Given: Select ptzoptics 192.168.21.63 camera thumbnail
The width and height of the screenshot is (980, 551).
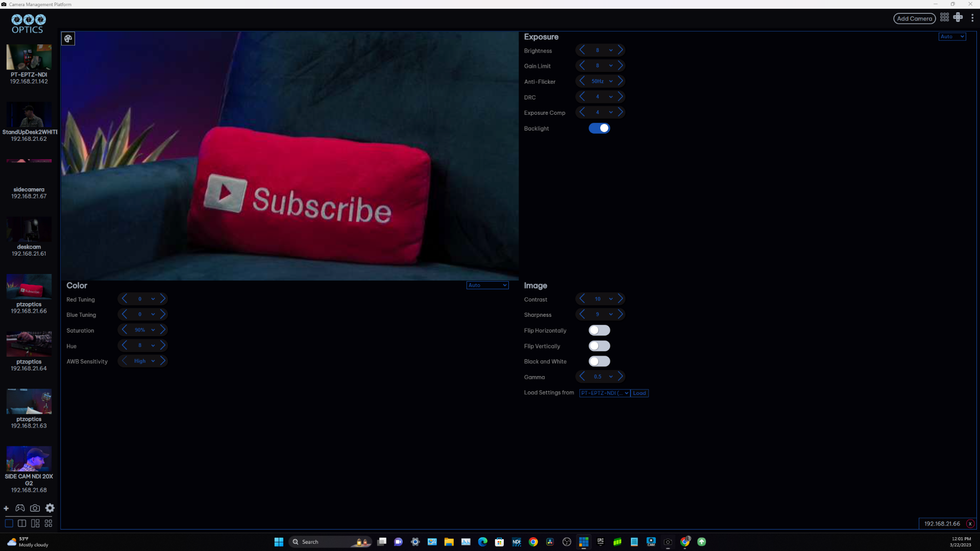Looking at the screenshot, I should [x=29, y=402].
